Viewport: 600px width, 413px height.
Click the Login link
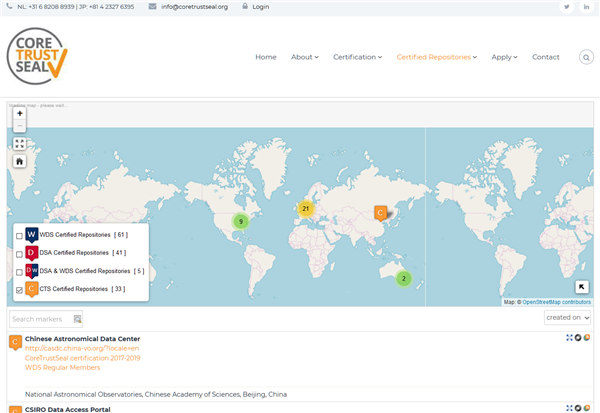point(260,7)
